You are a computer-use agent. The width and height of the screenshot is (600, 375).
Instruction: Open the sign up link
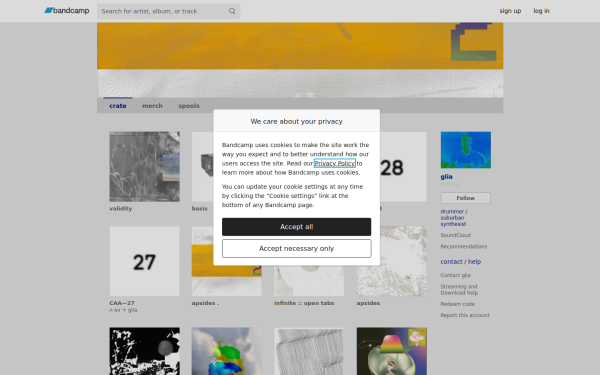point(510,11)
